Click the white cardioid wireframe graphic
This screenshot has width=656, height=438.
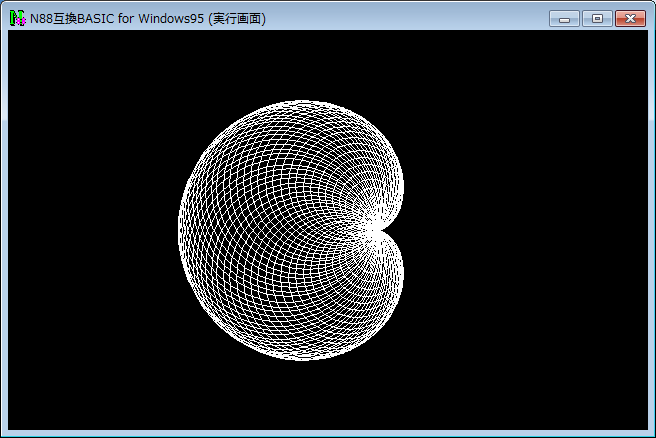[x=291, y=230]
